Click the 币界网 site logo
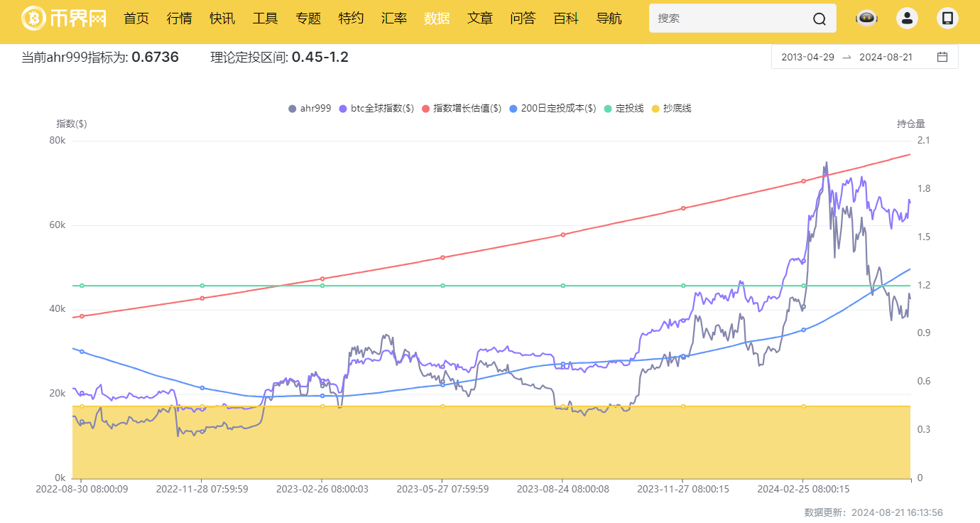This screenshot has width=980, height=523. coord(64,18)
